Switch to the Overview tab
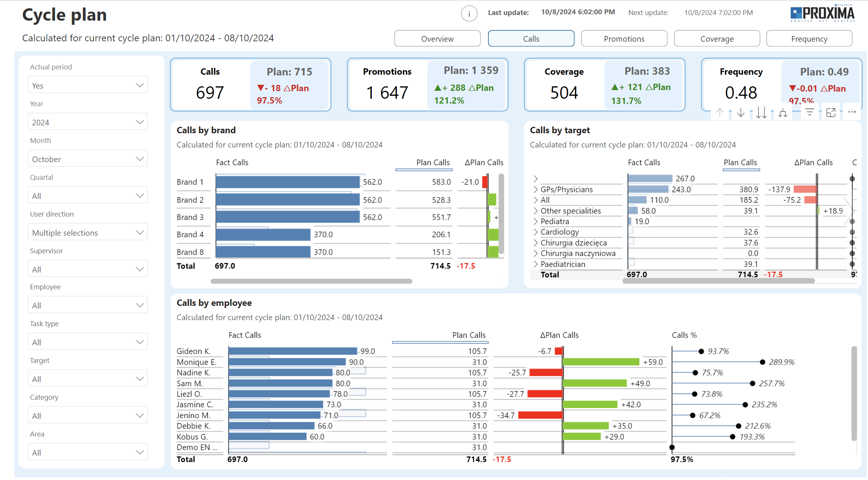Viewport: 868px width, 480px height. (x=437, y=38)
